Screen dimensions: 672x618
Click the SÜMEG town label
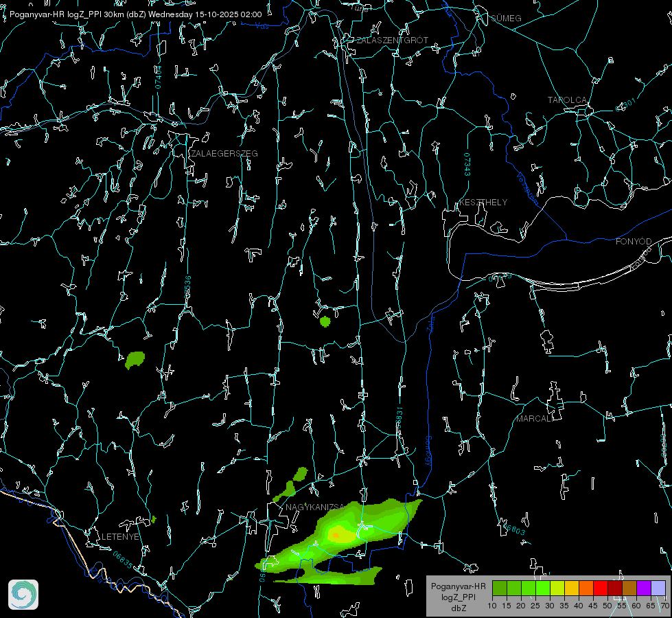click(506, 18)
